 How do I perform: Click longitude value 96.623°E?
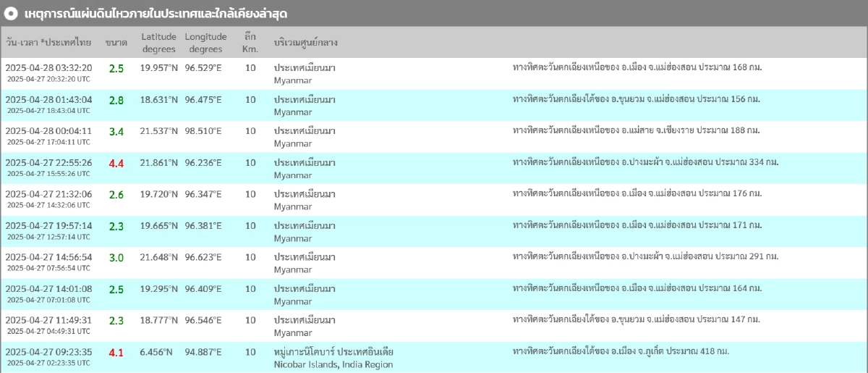[203, 257]
